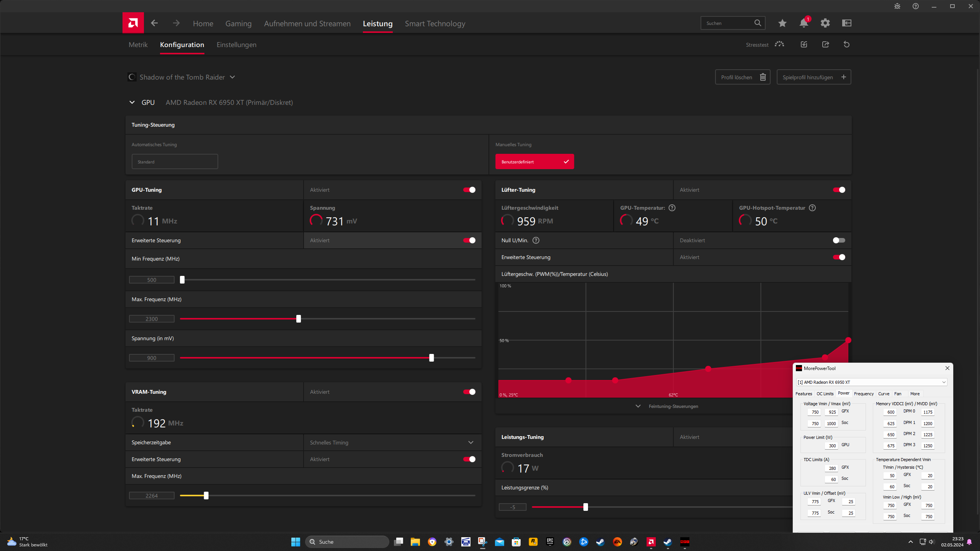
Task: Click the export profile share icon
Action: click(x=825, y=44)
